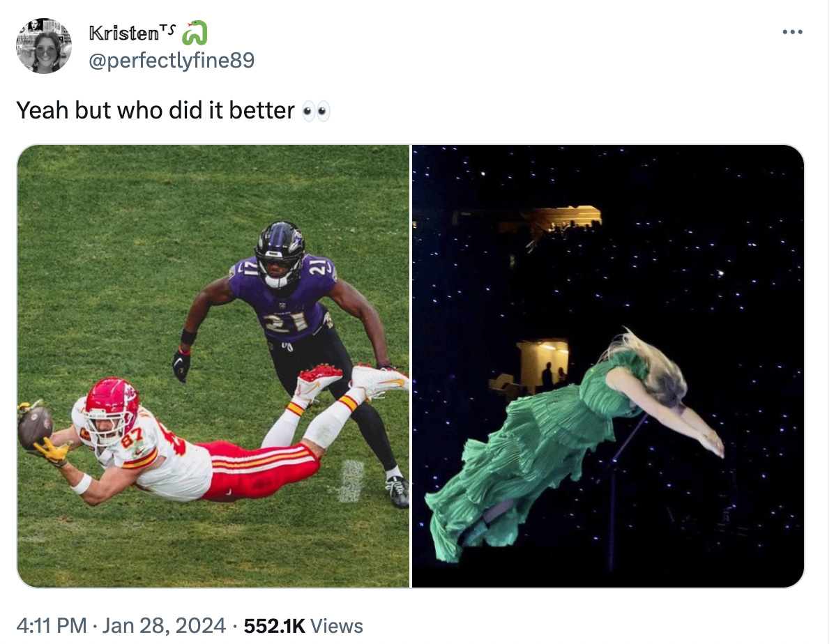
Task: Open the football diving catch photo
Action: pos(213,366)
